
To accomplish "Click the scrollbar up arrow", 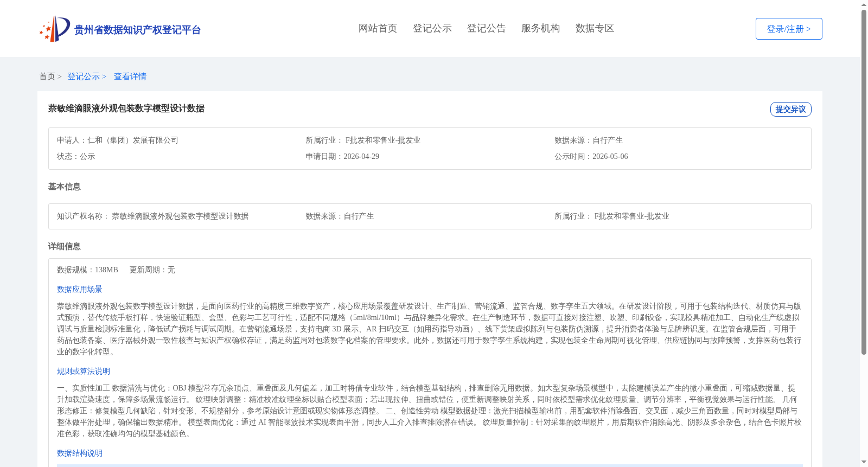I will (864, 4).
